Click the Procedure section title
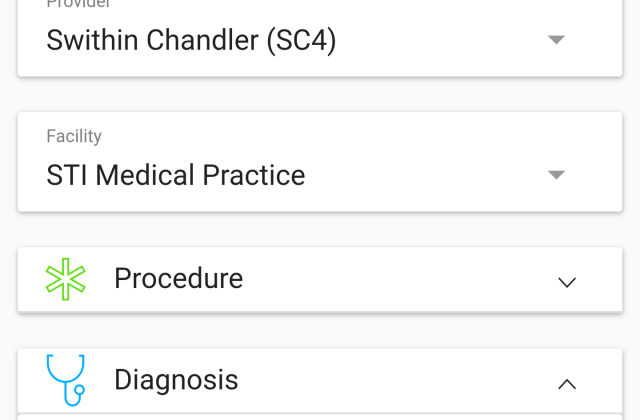This screenshot has width=640, height=420. click(x=178, y=278)
